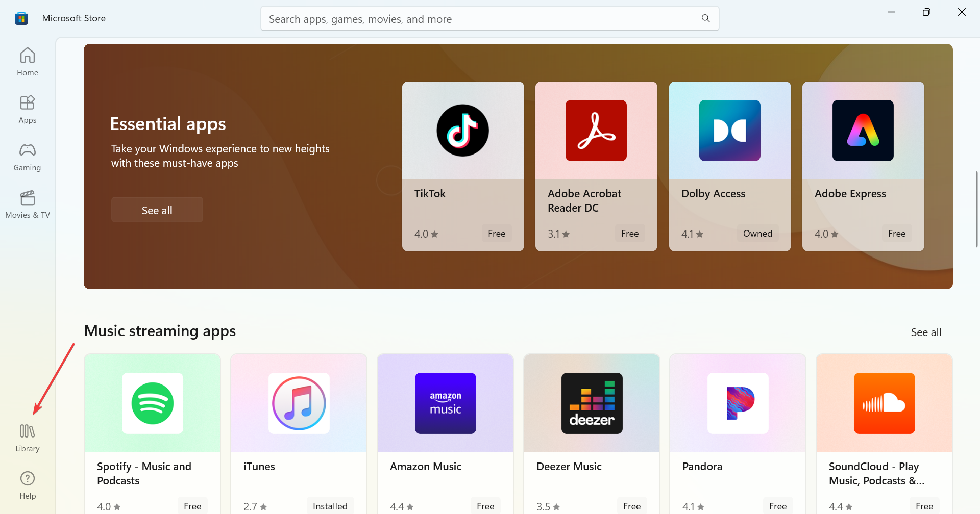Click the 4.0 star rating on TikTok
980x514 pixels.
tap(426, 234)
